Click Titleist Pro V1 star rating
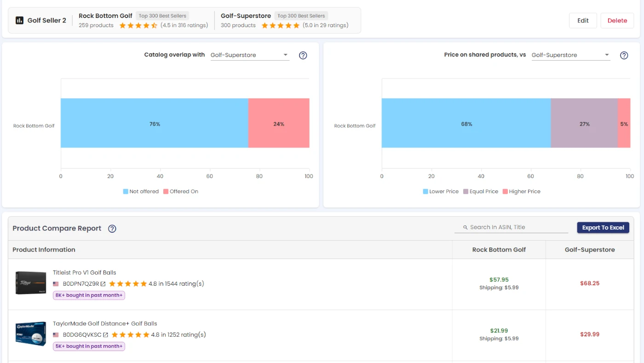Viewport: 644px width, 363px height. pos(128,284)
